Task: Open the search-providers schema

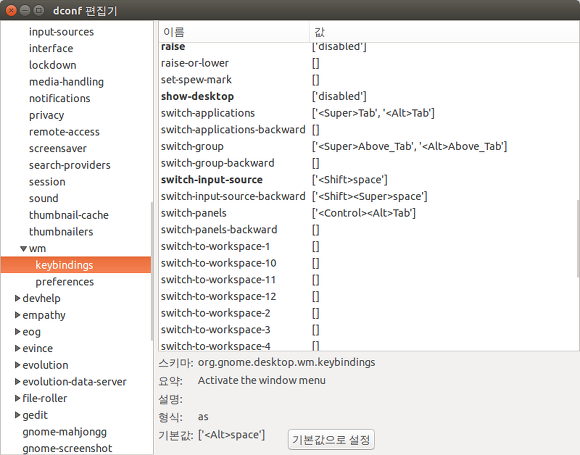Action: (x=70, y=165)
